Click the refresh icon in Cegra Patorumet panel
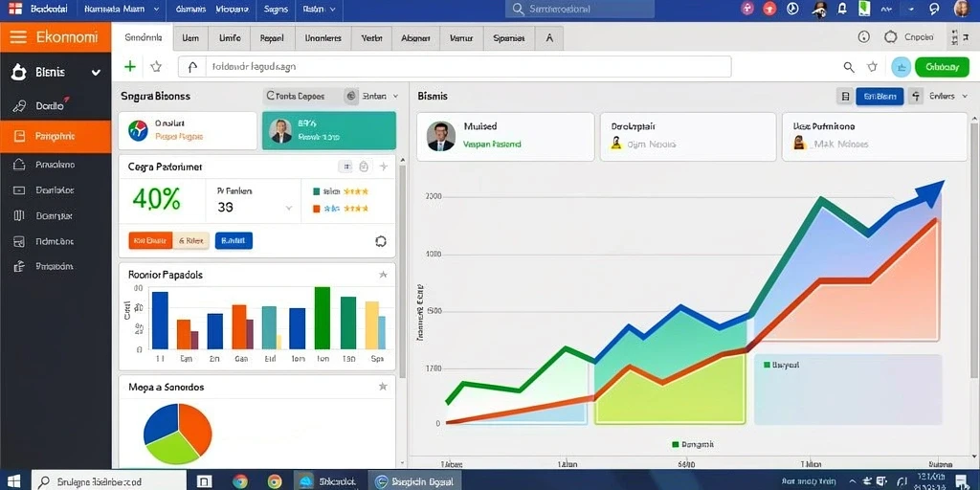Screen dimensions: 980x490 point(381,241)
